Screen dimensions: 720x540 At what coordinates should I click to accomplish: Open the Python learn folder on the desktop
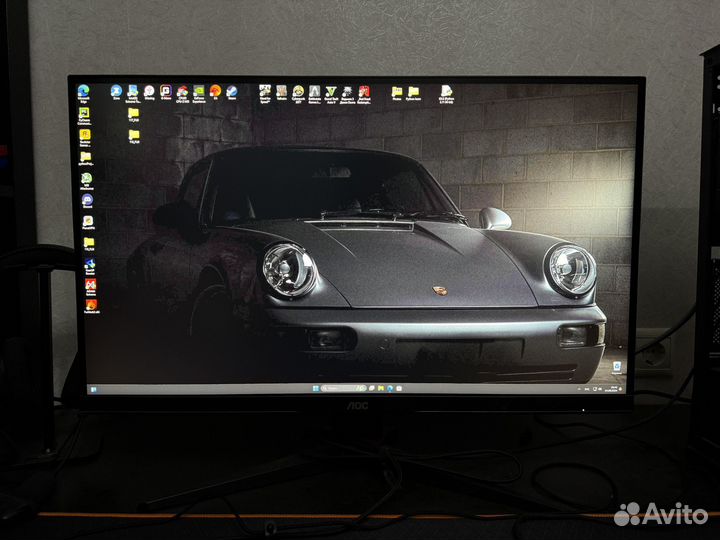[x=413, y=94]
